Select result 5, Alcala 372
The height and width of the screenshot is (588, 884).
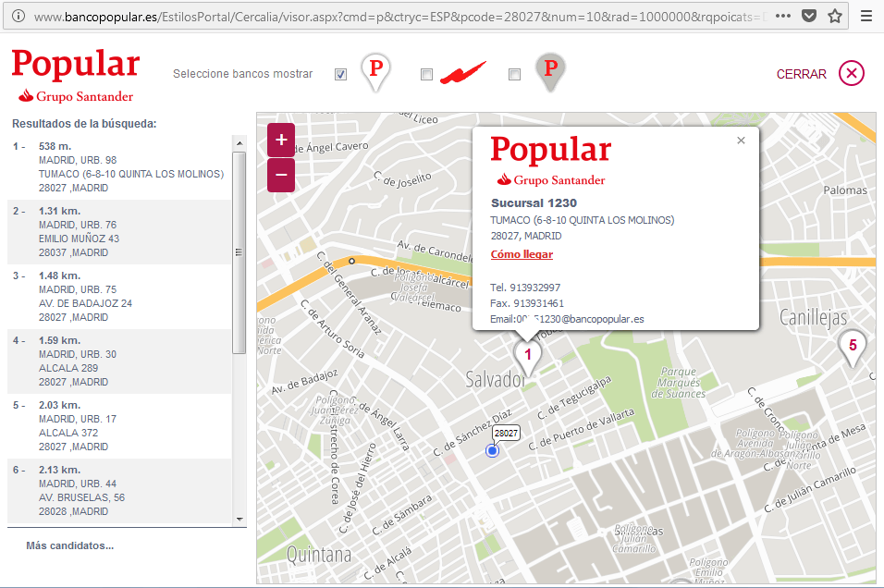pos(119,426)
